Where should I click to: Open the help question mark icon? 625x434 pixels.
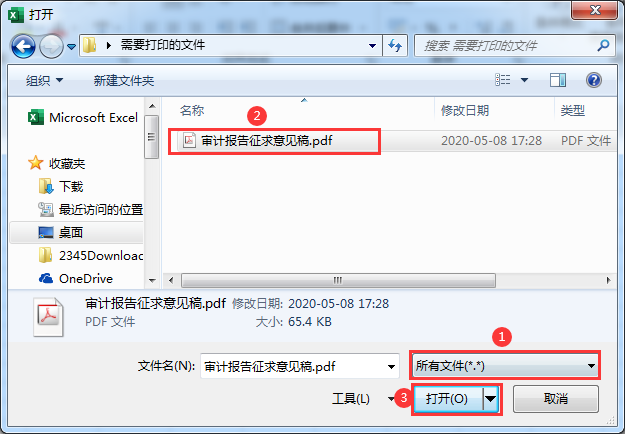tap(594, 80)
